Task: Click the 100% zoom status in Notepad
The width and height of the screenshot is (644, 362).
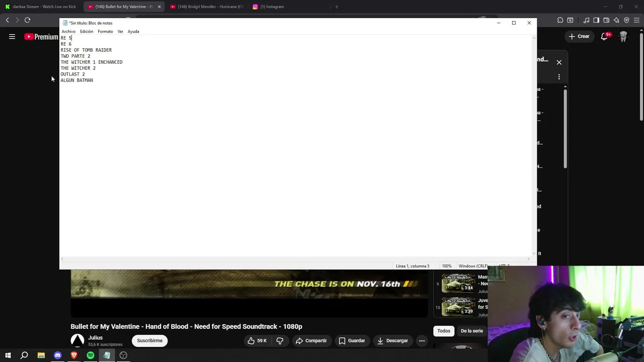Action: coord(447,266)
